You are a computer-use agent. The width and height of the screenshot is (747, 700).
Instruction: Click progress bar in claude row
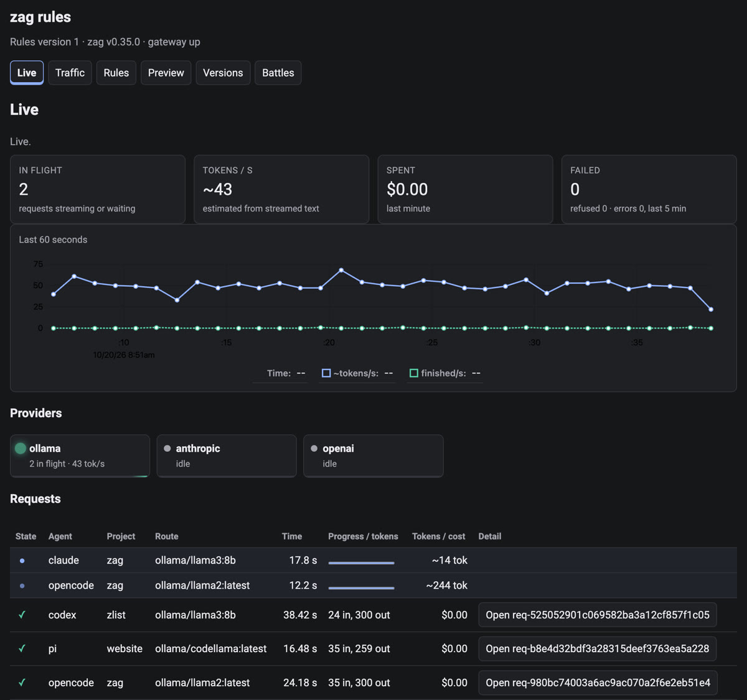point(361,563)
